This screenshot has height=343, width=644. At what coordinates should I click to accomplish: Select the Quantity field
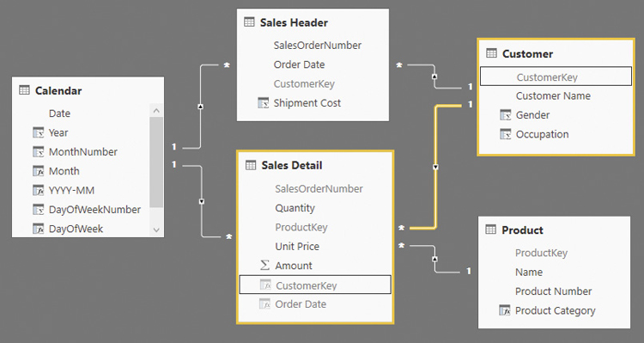[295, 208]
